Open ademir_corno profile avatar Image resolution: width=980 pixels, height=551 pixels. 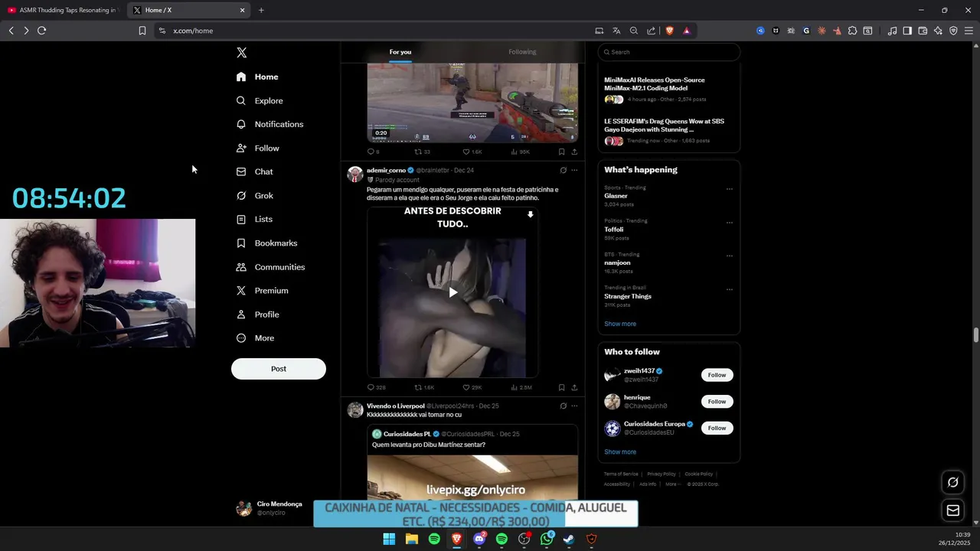pyautogui.click(x=354, y=174)
